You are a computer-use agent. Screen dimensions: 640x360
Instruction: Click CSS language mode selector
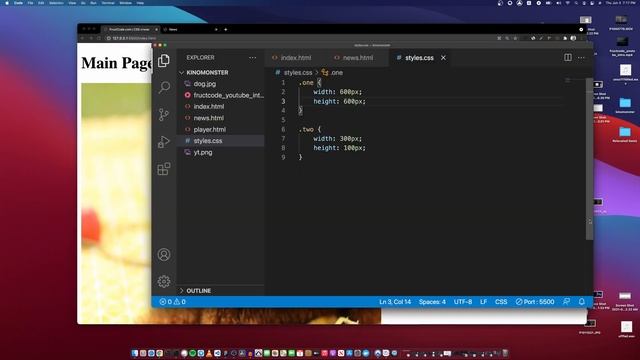coord(501,302)
